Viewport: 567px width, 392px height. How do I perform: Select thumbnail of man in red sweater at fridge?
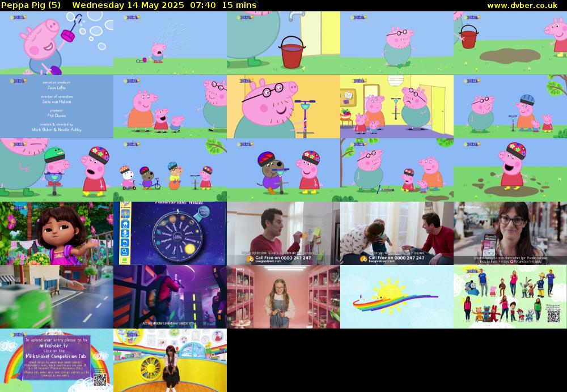pyautogui.click(x=283, y=233)
